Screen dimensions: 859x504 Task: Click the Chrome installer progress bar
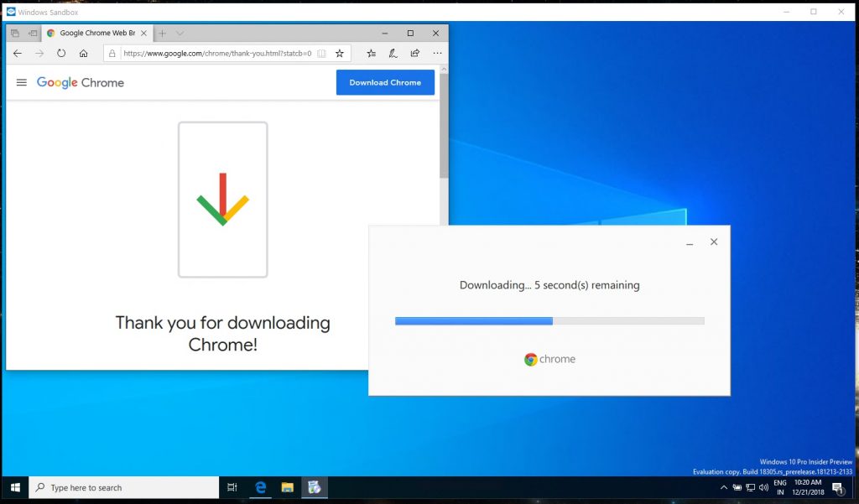point(549,321)
